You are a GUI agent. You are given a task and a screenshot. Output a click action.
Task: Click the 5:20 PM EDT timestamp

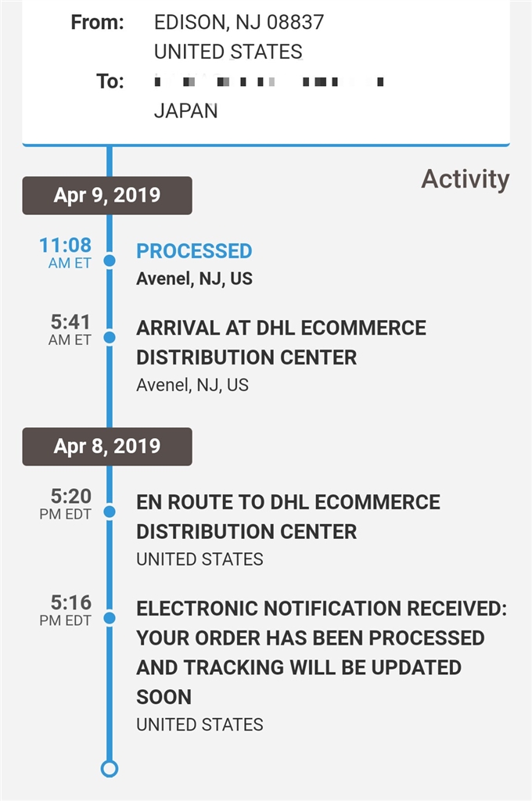tap(66, 503)
